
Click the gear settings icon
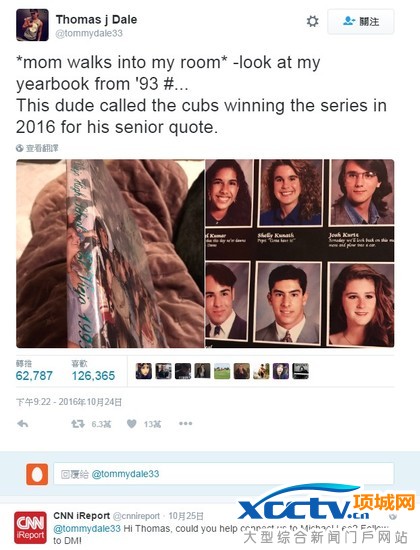tap(312, 21)
